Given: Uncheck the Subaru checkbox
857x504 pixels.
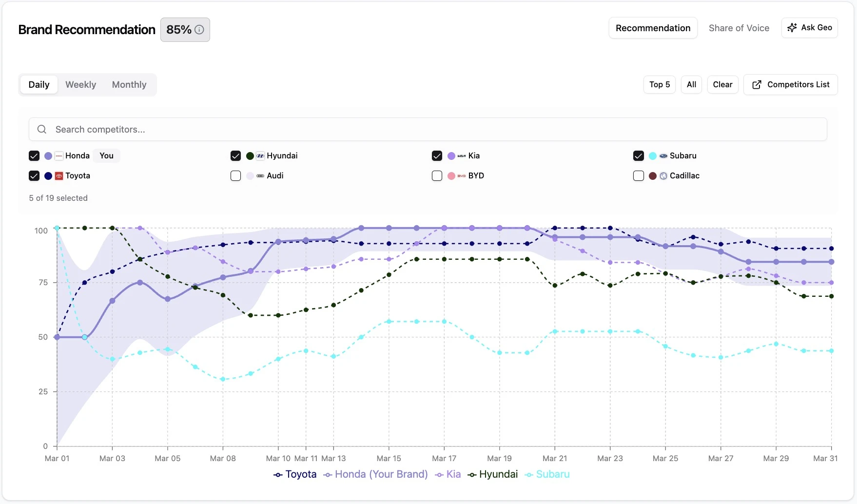Looking at the screenshot, I should pos(639,156).
